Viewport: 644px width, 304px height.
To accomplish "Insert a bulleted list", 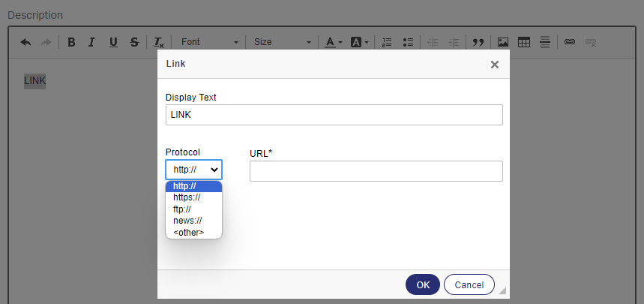I will (408, 42).
